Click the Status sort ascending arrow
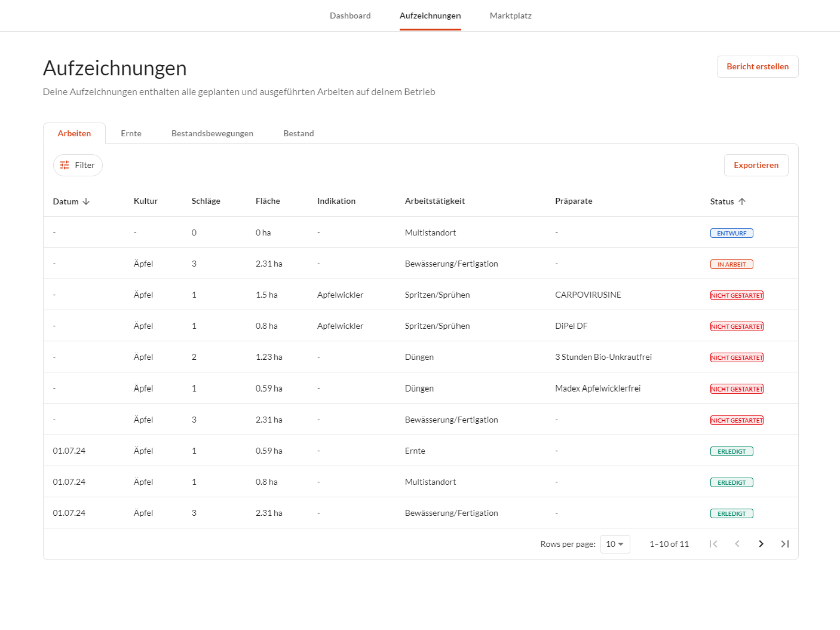This screenshot has height=630, width=840. tap(742, 201)
